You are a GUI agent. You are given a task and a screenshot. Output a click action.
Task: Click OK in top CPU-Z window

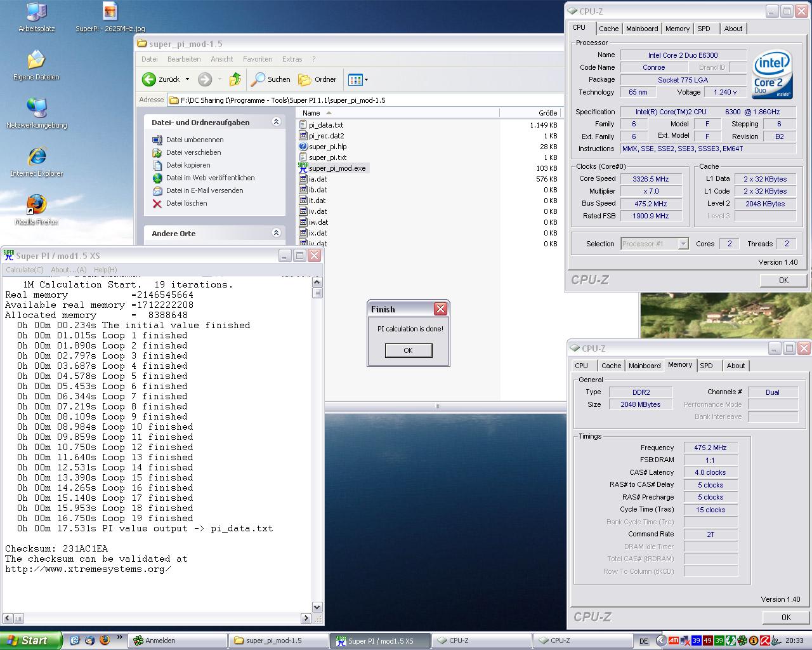(x=783, y=280)
